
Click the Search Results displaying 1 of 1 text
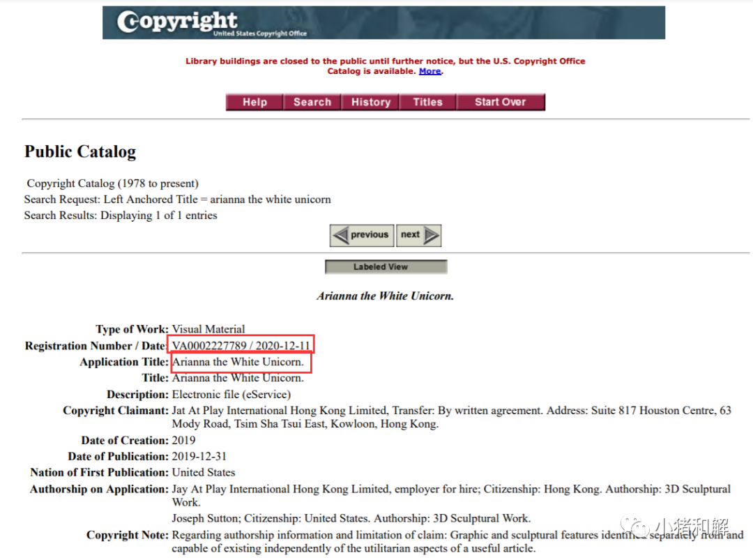tap(121, 215)
